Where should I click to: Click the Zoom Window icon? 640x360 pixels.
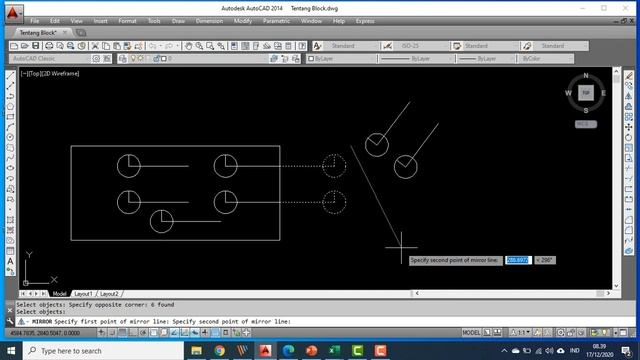point(210,46)
